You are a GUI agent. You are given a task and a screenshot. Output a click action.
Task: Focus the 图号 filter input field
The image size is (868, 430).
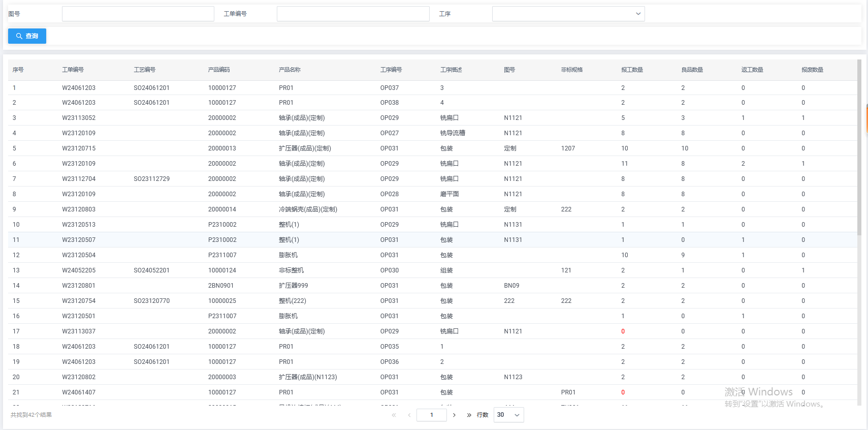(x=138, y=14)
